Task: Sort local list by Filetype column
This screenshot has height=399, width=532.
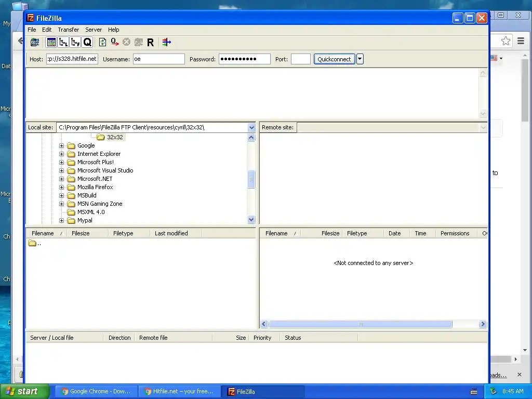Action: click(x=129, y=233)
